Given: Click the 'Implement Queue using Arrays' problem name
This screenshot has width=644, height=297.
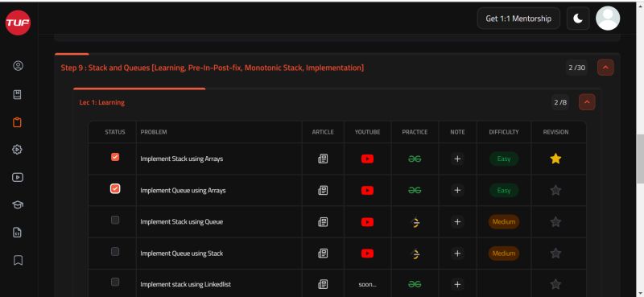Looking at the screenshot, I should tap(183, 191).
